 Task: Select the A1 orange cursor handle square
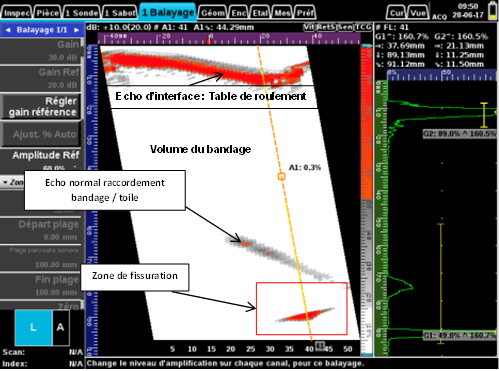tap(281, 176)
